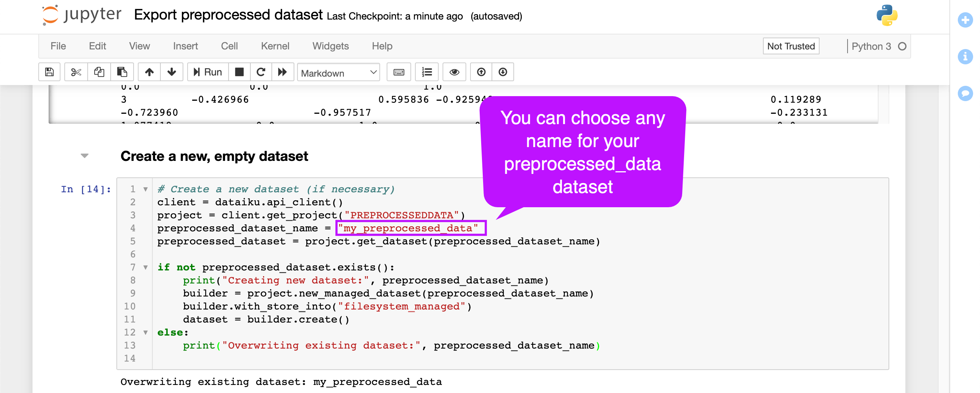Interrupt the kernel with stop icon
Screen dimensions: 980x393
[x=239, y=72]
